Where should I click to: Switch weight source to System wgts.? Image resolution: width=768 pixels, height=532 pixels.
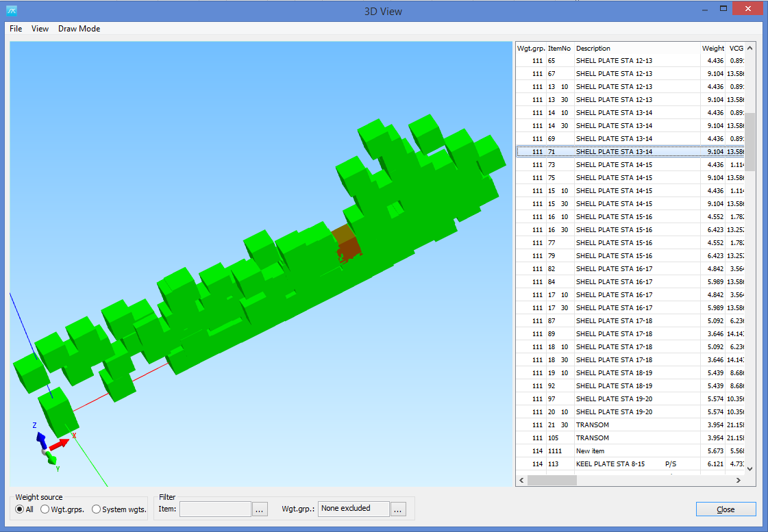point(96,509)
